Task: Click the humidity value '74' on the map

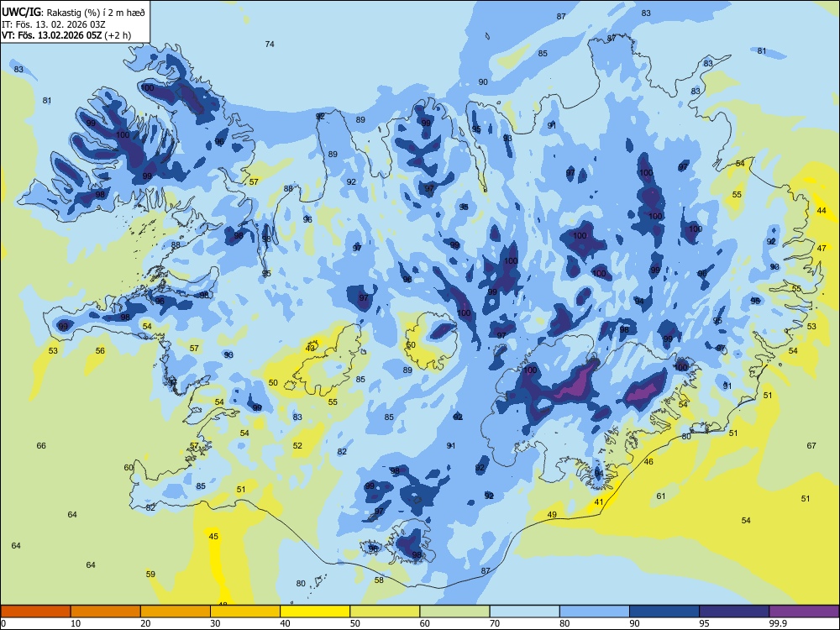Action: 270,44
